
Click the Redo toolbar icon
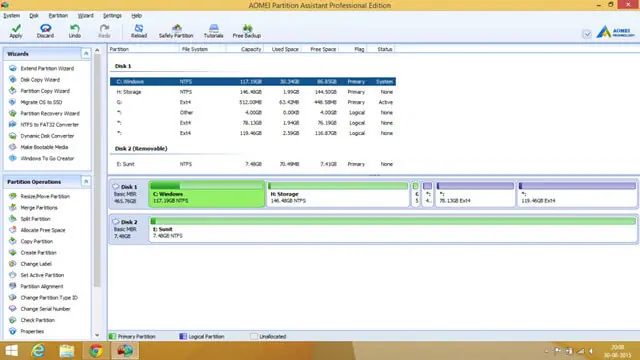point(104,31)
